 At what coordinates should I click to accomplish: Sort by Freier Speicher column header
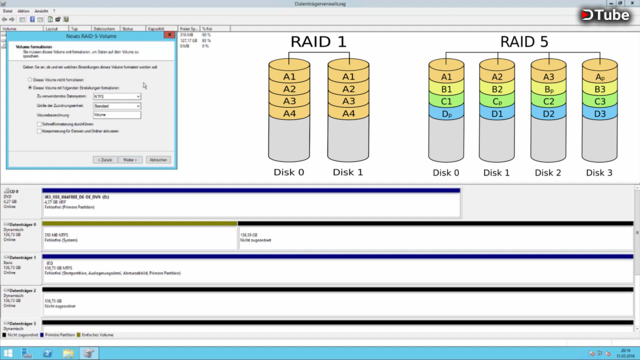[189, 29]
